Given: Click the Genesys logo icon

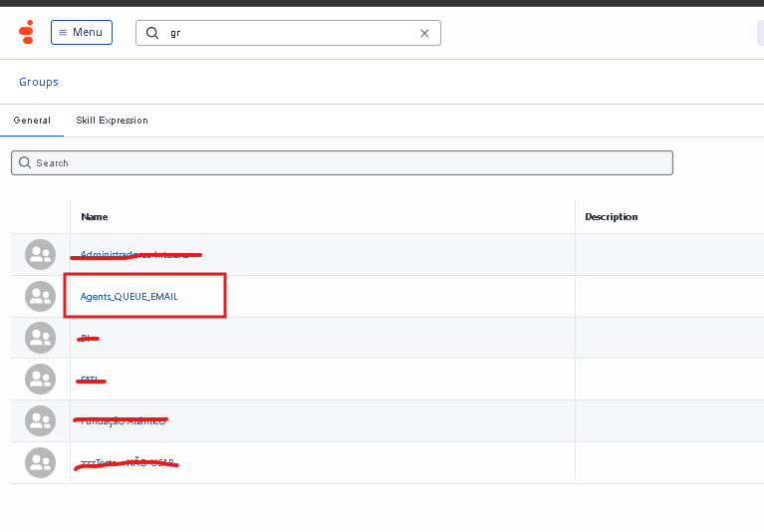Looking at the screenshot, I should pos(27,32).
